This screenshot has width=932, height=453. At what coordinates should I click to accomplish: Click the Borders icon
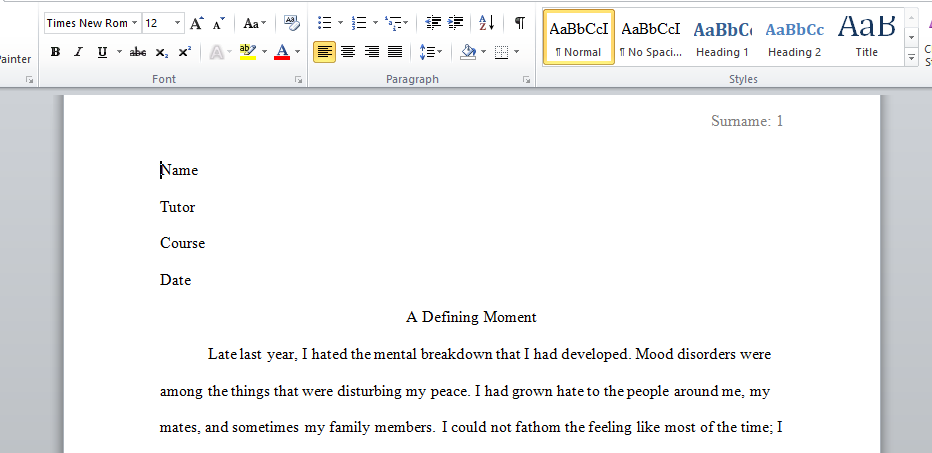pos(502,52)
